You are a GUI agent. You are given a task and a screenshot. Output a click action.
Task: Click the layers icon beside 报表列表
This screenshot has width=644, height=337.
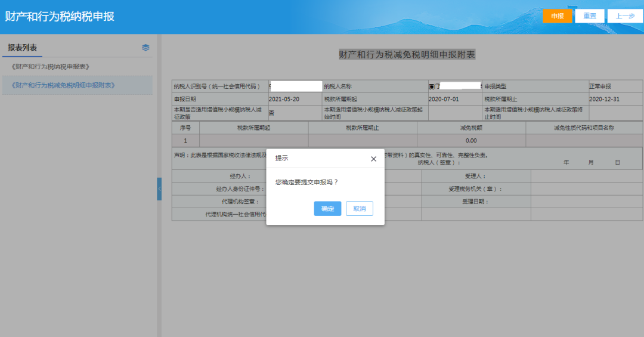coord(145,48)
